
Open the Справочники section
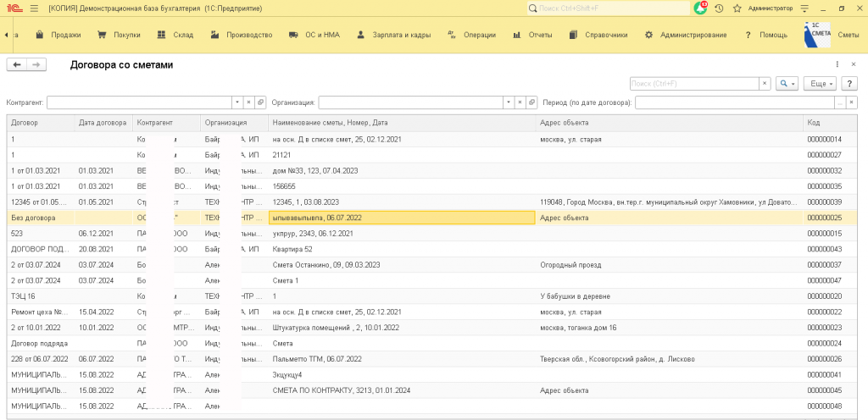[x=606, y=35]
